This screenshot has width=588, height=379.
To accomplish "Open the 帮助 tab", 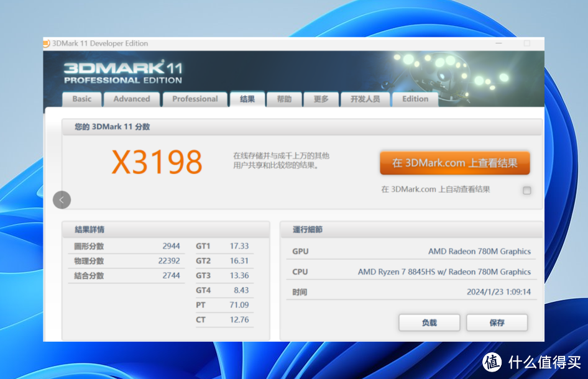I will pos(284,99).
